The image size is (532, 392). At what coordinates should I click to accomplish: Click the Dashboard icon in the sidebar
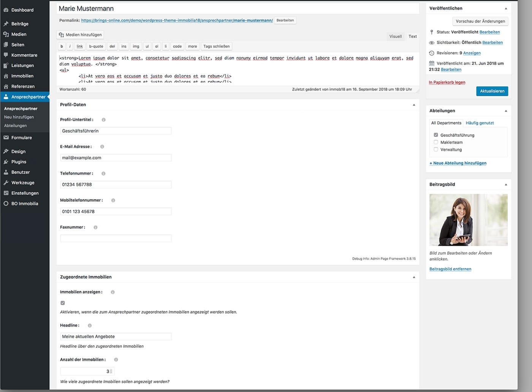(x=6, y=10)
